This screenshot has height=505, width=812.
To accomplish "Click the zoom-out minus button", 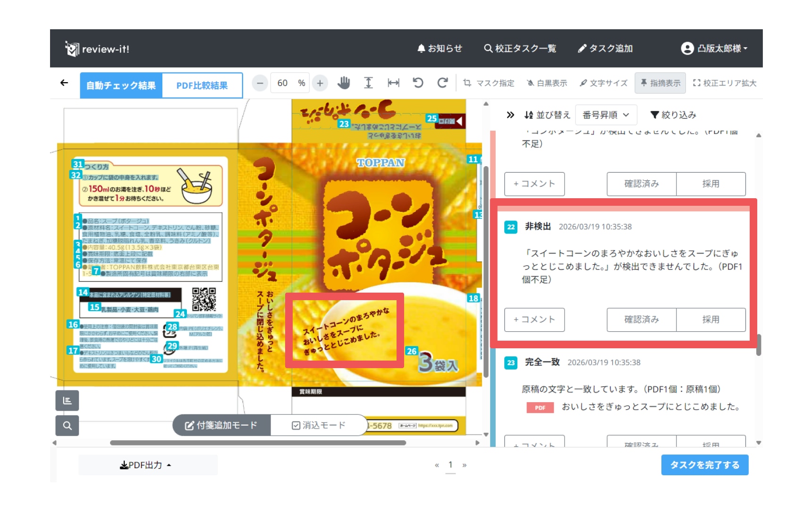I will click(260, 83).
